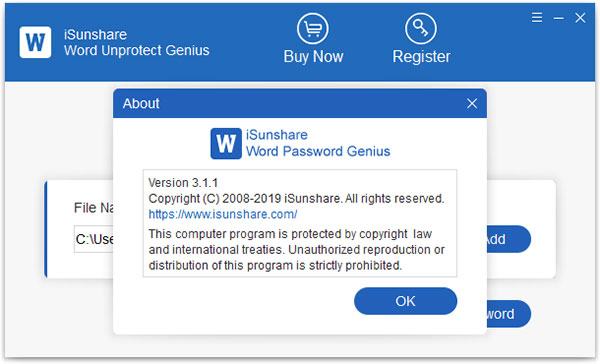600x364 pixels.
Task: Click the Copyright 2008-2019 iSunshare line
Action: 296,199
